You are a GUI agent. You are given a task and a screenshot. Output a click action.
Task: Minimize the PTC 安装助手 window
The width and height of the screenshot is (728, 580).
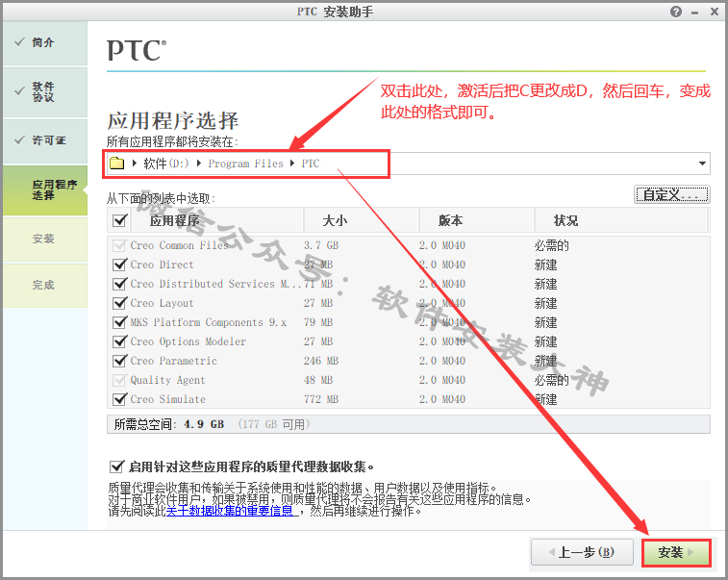click(695, 13)
